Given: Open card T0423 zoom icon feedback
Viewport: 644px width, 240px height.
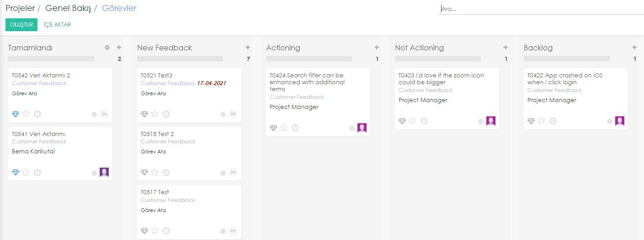Looking at the screenshot, I should click(447, 98).
